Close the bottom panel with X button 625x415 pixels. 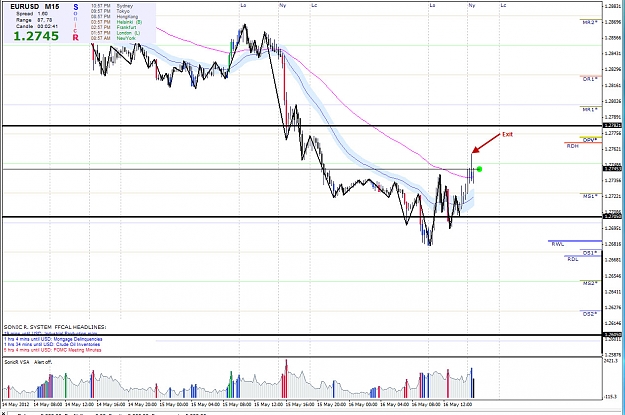pyautogui.click(x=4, y=413)
